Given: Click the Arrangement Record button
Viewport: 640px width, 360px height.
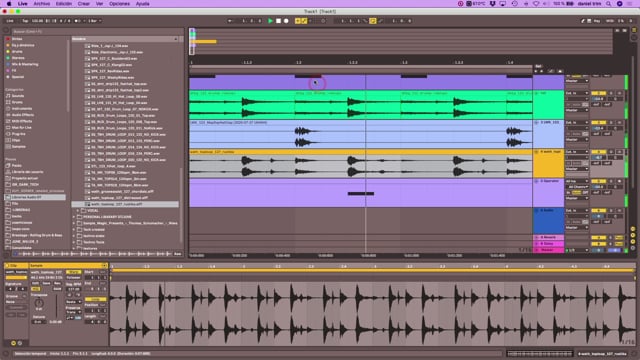Looking at the screenshot, I should tap(286, 21).
